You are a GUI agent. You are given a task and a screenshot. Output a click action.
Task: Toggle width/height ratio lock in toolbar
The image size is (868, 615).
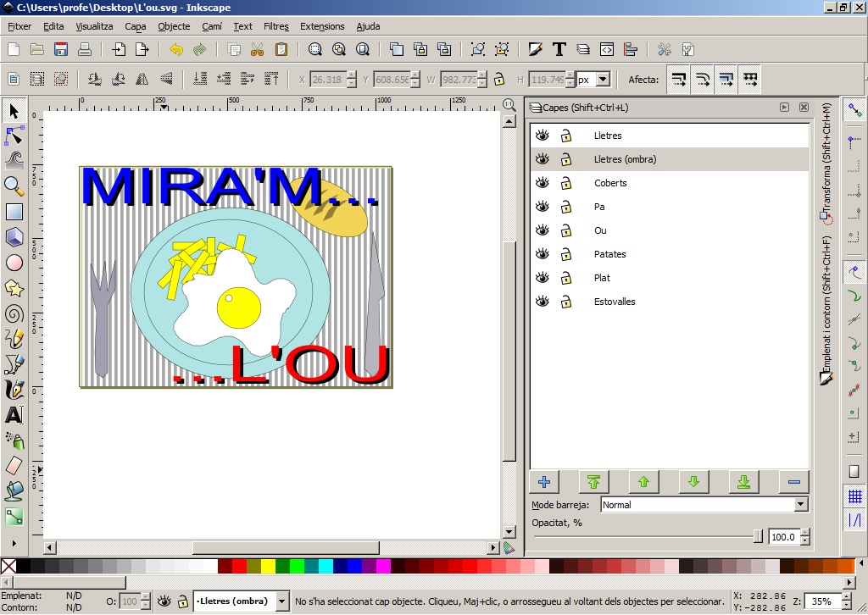point(499,79)
